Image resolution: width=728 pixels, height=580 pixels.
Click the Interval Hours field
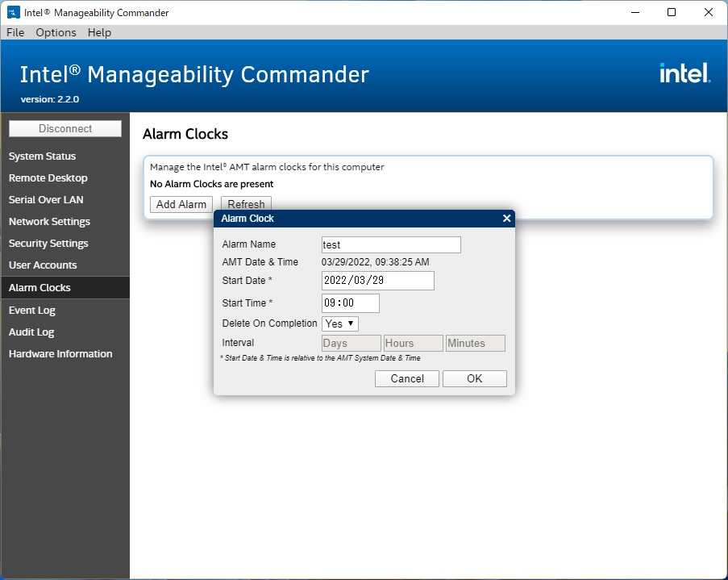tap(414, 344)
